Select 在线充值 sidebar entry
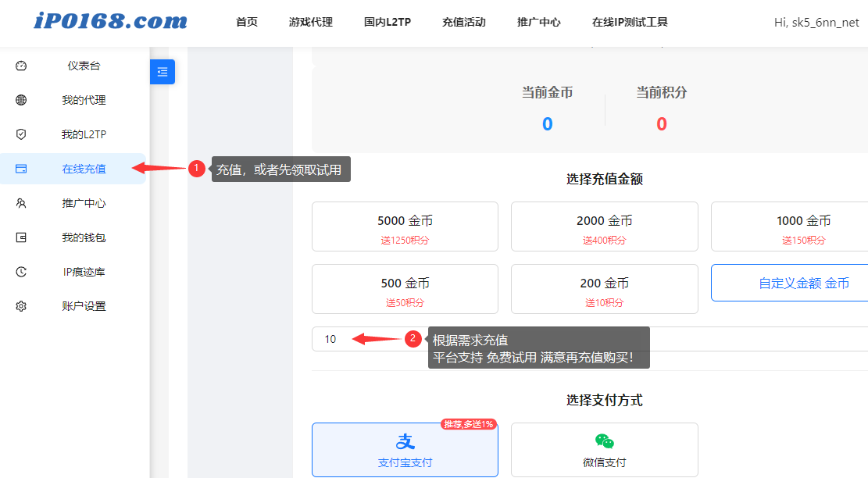The height and width of the screenshot is (478, 868). (73, 169)
